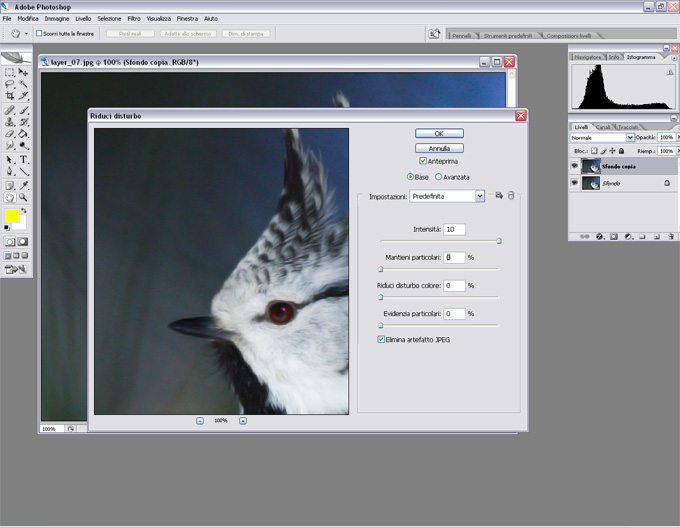This screenshot has width=680, height=528.
Task: Select the Brush tool
Action: (23, 110)
